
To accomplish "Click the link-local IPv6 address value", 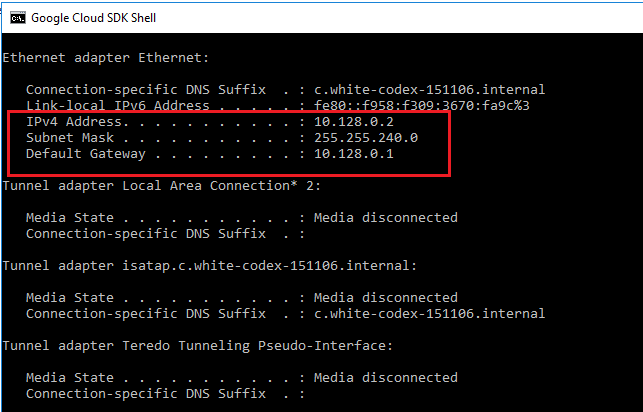I will [422, 105].
